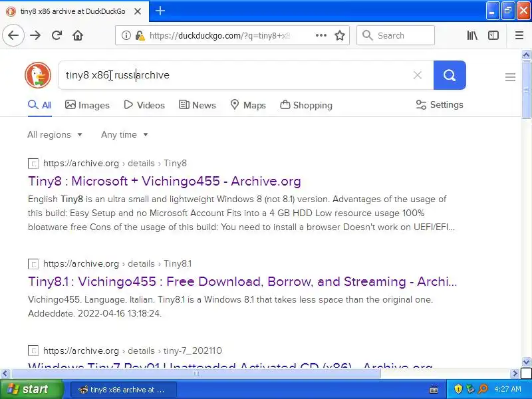
Task: Reload the current page
Action: point(57,35)
